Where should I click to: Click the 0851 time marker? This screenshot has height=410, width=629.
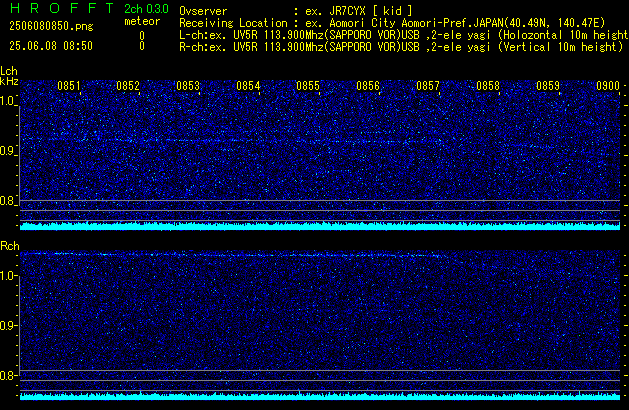pos(69,86)
